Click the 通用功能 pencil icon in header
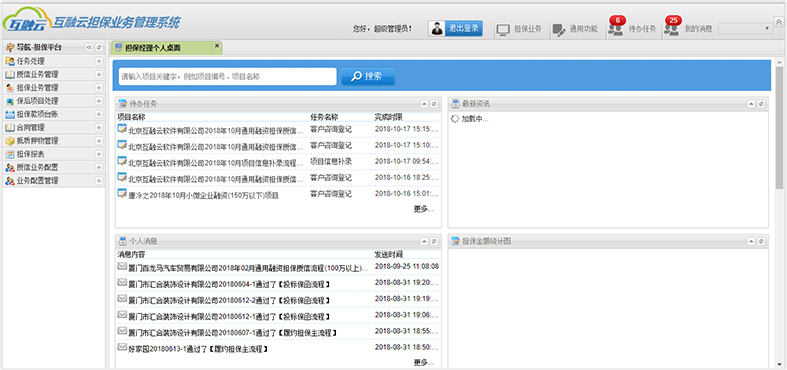 [559, 30]
